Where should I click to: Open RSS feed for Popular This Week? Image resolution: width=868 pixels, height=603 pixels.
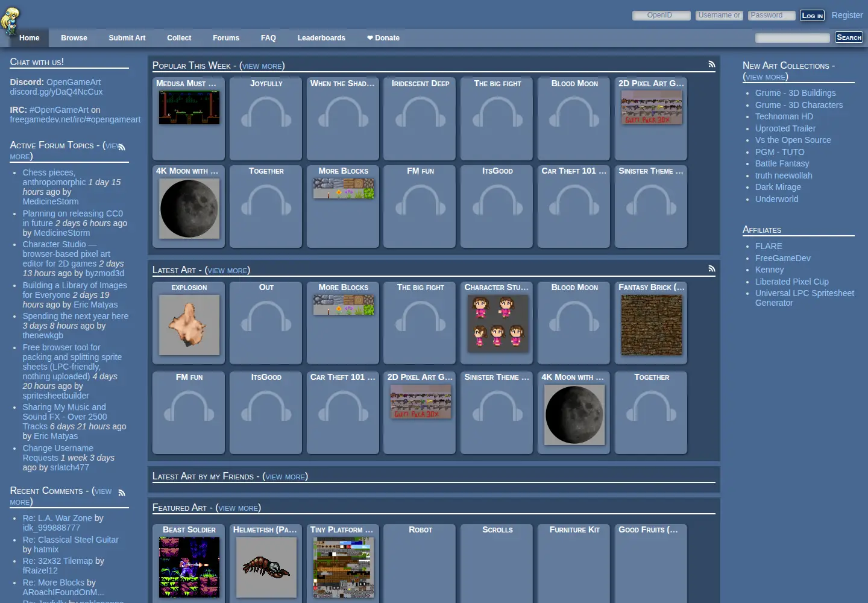(712, 64)
